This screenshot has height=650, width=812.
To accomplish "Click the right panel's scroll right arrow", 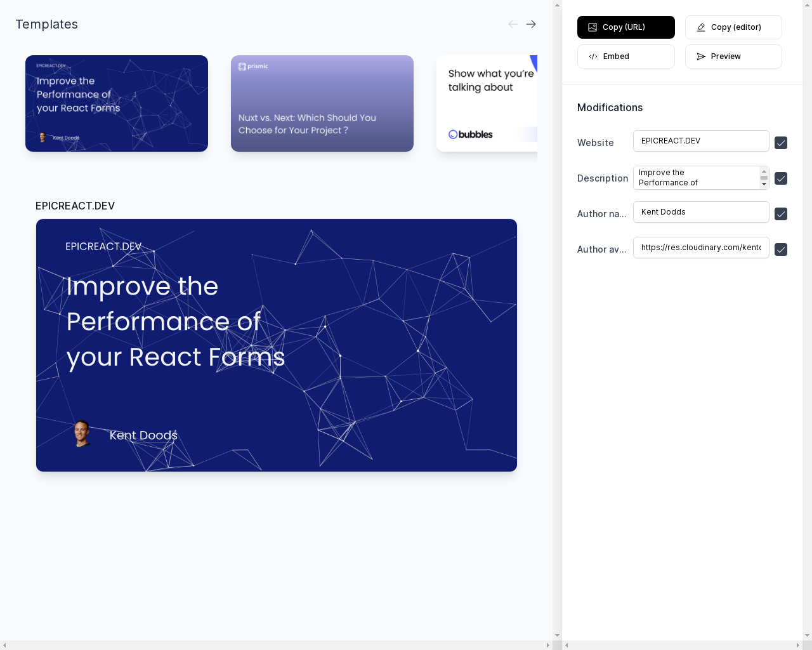I will coord(797,645).
